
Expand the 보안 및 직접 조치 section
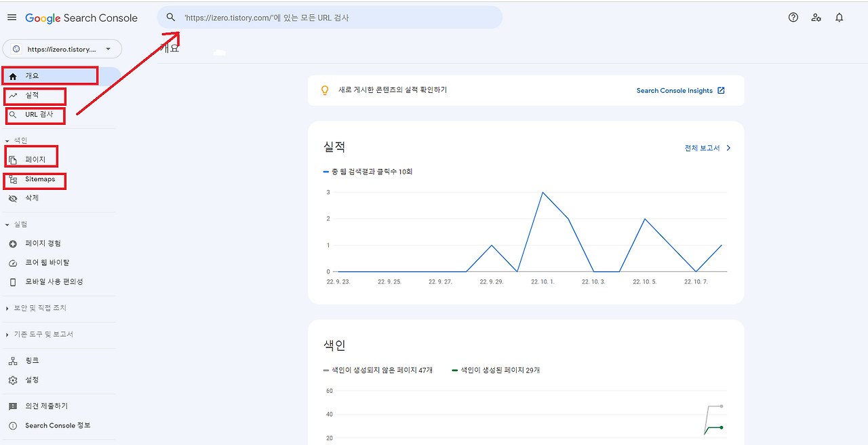(x=7, y=308)
